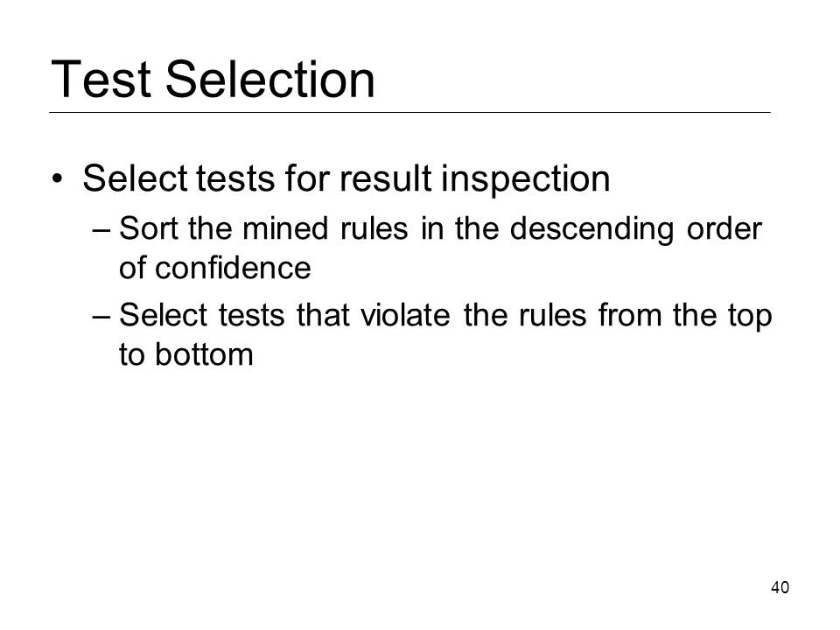This screenshot has width=840, height=630.
Task: Click the word "confidence"
Action: click(233, 268)
